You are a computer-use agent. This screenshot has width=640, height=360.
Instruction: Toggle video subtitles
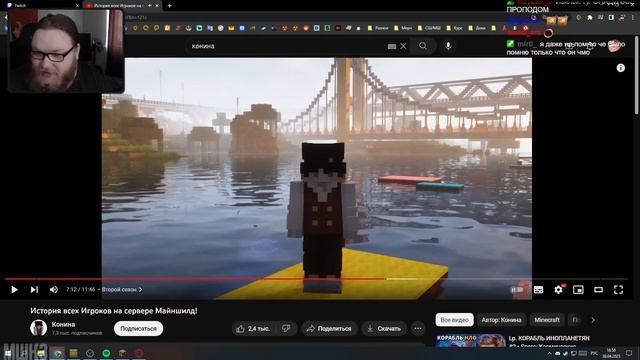pyautogui.click(x=538, y=289)
